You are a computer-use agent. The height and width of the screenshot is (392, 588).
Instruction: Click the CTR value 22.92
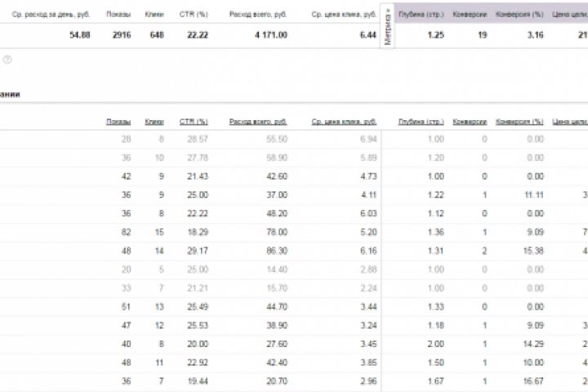pos(198,363)
